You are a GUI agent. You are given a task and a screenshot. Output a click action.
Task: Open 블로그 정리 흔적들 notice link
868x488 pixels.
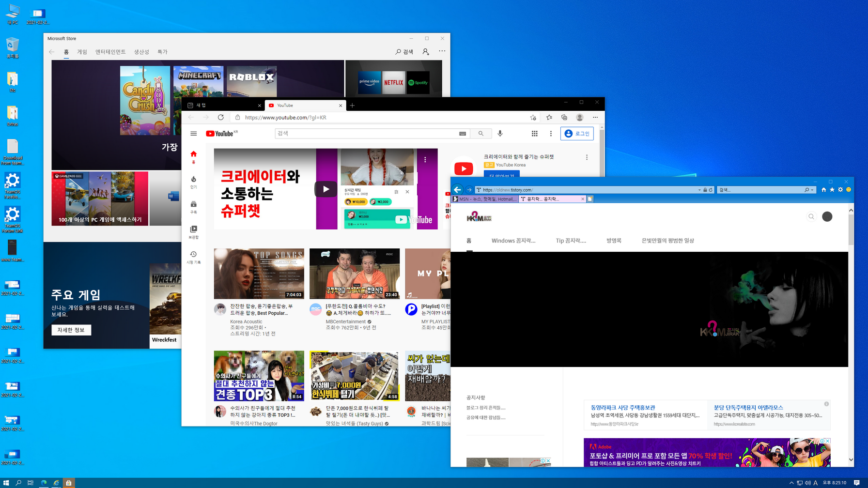(x=486, y=408)
